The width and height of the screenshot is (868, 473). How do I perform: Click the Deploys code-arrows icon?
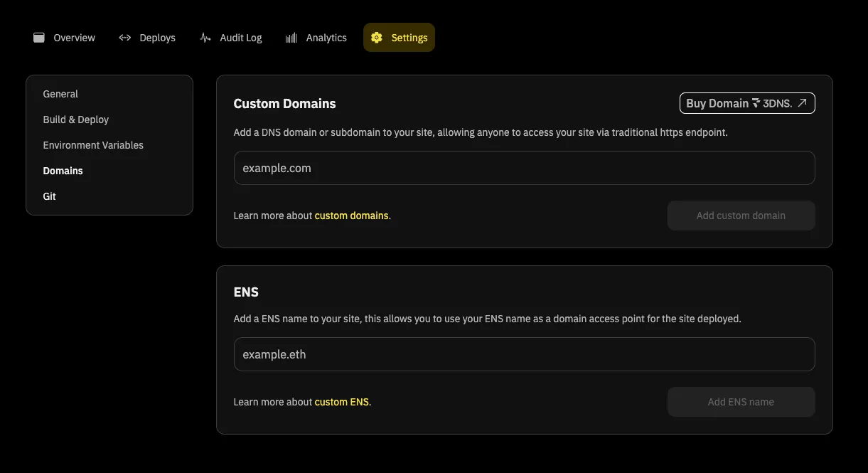(x=125, y=38)
